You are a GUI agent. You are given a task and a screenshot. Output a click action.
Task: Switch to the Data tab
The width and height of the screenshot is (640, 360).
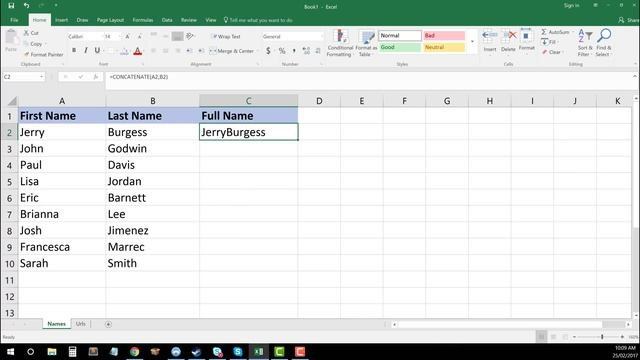tap(167, 20)
